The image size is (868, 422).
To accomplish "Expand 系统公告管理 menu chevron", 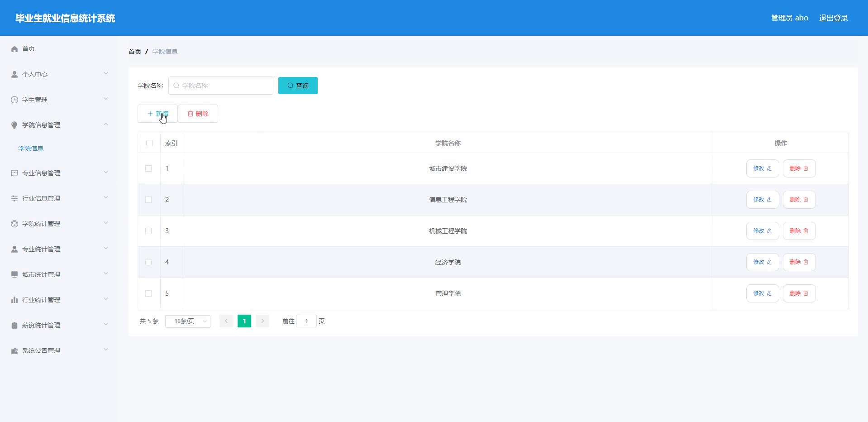I will coord(106,350).
